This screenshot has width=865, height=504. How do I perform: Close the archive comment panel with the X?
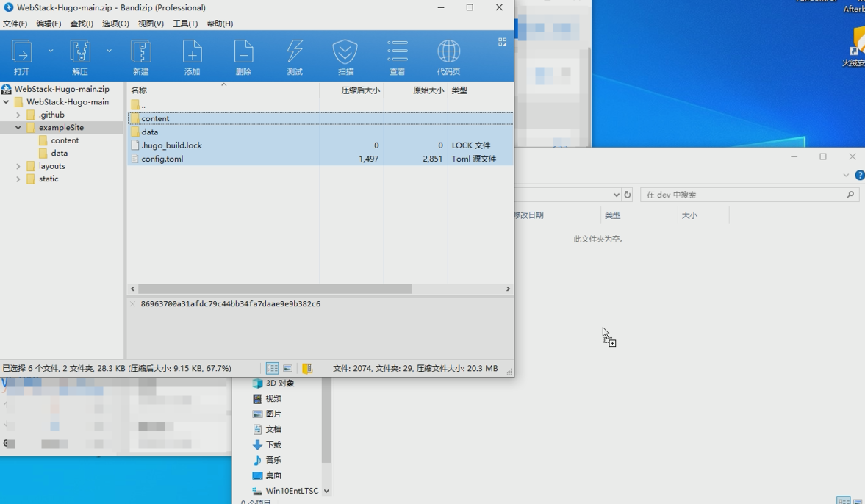coord(133,304)
